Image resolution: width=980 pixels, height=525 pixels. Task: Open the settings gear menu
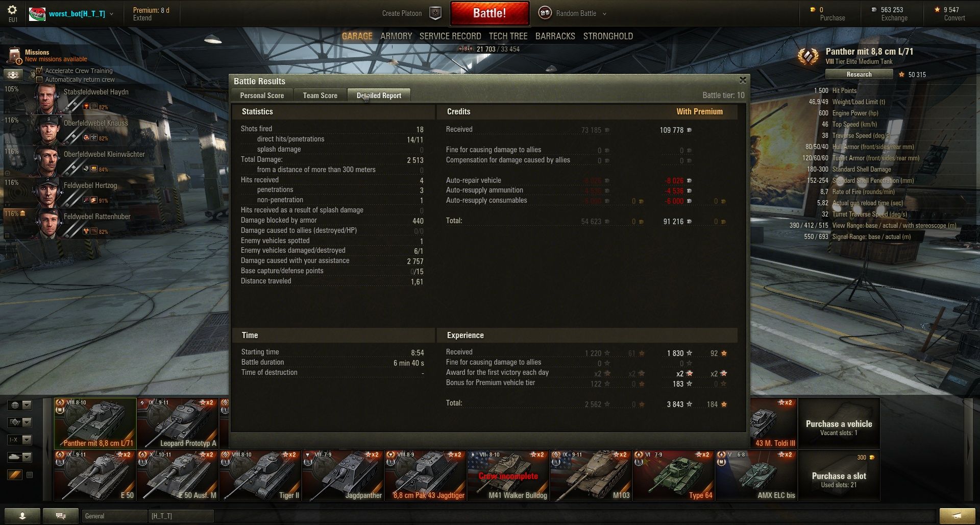pos(12,10)
